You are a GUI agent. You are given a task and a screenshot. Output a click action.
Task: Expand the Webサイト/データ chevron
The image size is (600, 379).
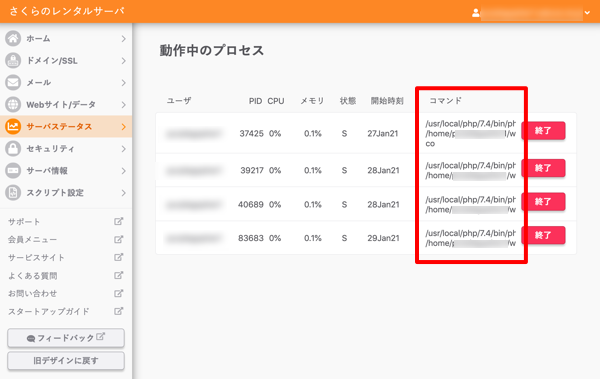click(123, 105)
